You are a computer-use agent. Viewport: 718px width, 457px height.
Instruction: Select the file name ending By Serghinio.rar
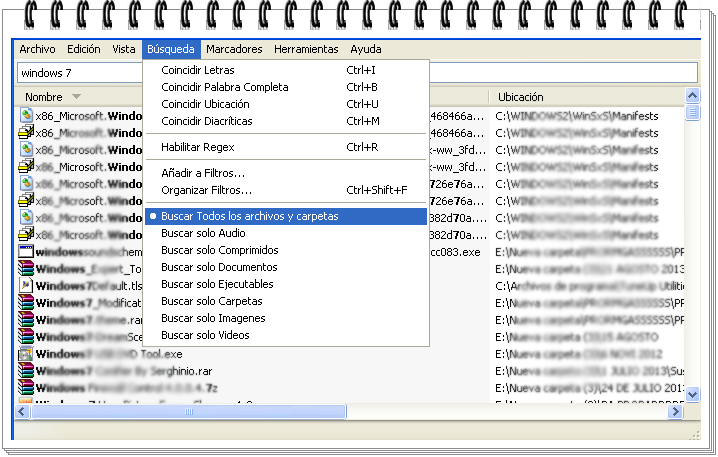(x=124, y=371)
